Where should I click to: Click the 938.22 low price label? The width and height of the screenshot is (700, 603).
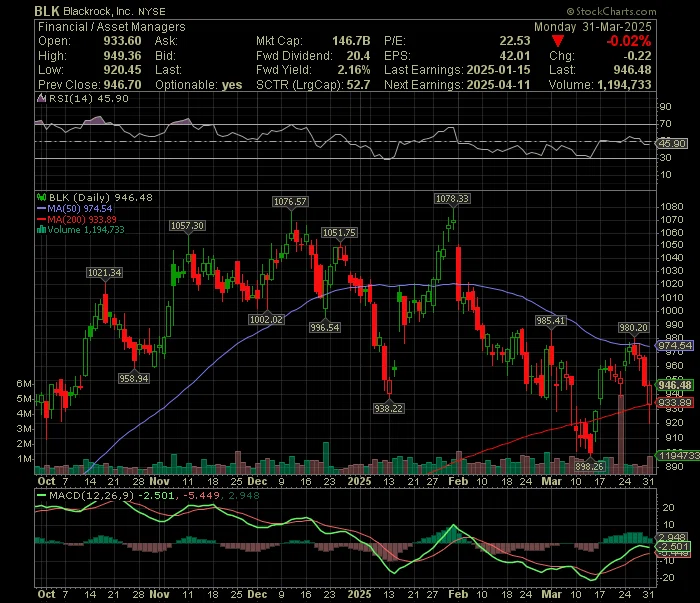pyautogui.click(x=388, y=408)
